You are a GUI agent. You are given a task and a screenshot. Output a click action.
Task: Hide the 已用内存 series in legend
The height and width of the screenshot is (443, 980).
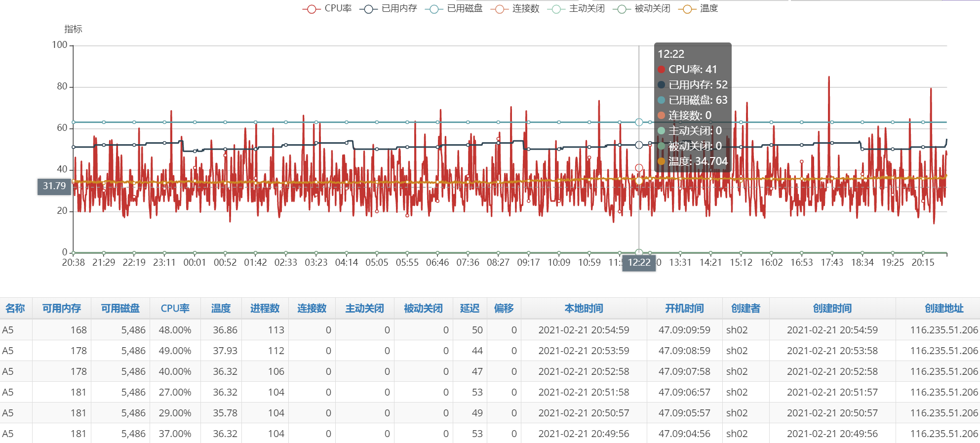tap(388, 9)
